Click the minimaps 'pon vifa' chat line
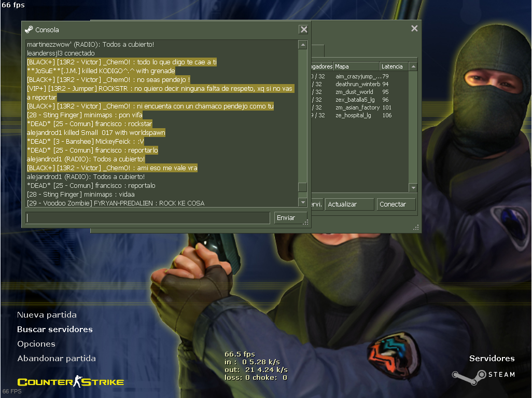The height and width of the screenshot is (398, 532). tap(85, 115)
